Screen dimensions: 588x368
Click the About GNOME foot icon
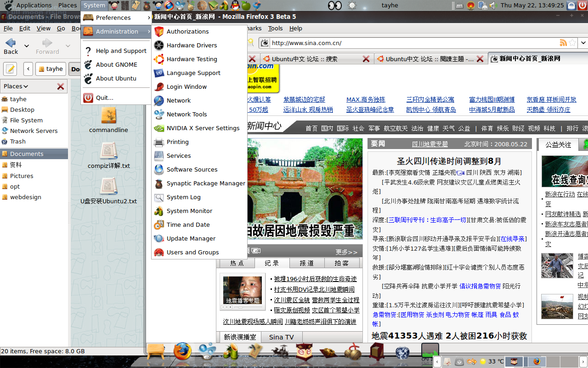coord(88,64)
